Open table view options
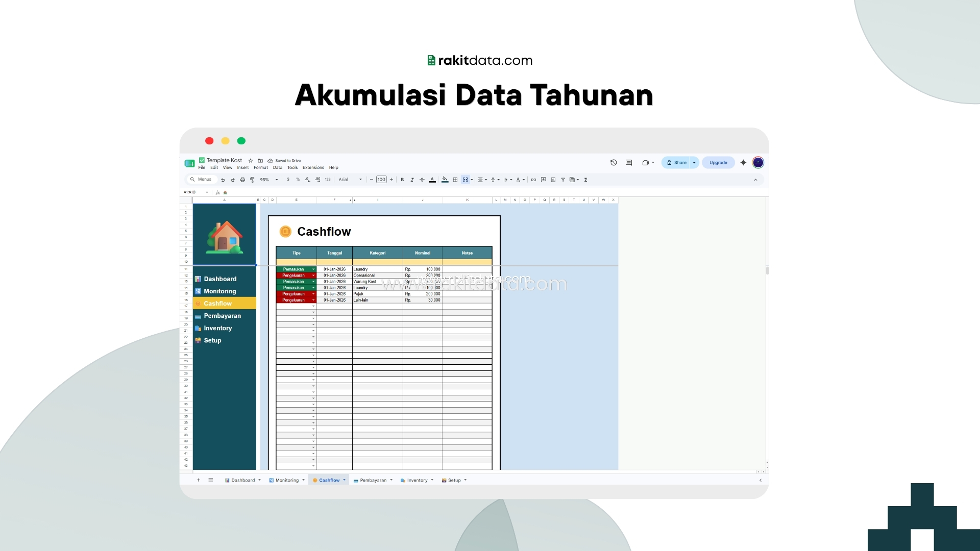This screenshot has height=551, width=980. pyautogui.click(x=574, y=180)
